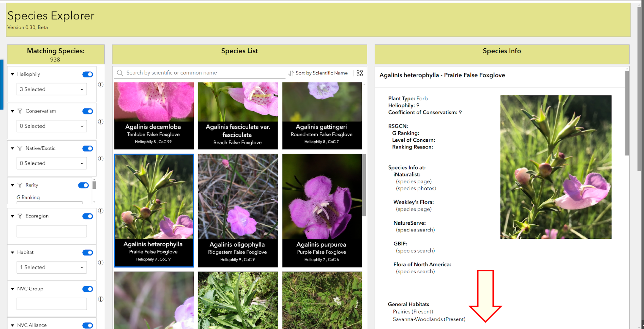Open iNaturalist species photos link

(x=416, y=188)
